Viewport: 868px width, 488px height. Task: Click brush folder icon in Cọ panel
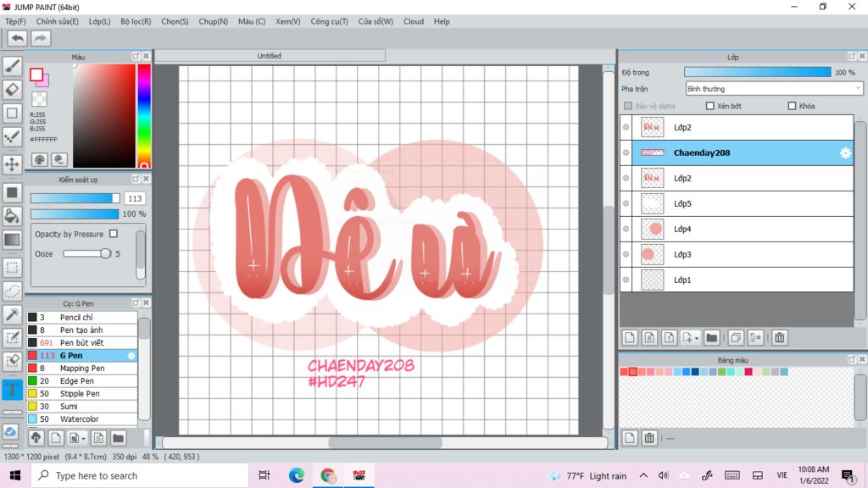118,438
